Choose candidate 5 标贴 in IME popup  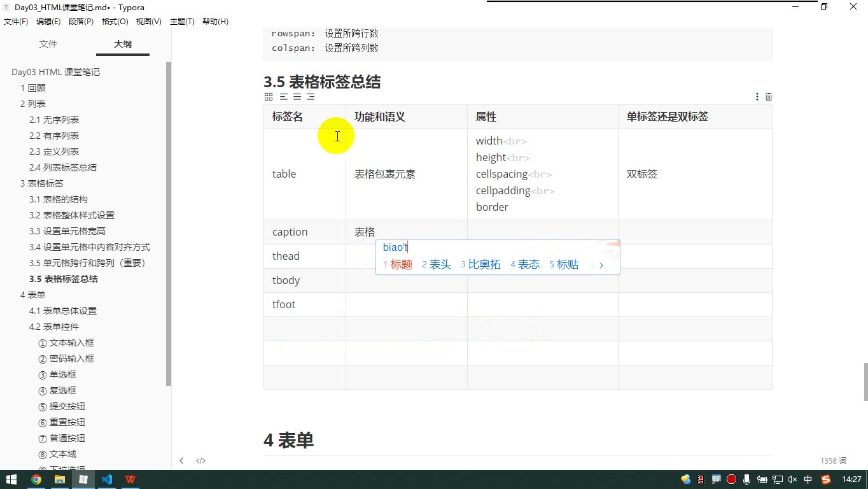[564, 264]
